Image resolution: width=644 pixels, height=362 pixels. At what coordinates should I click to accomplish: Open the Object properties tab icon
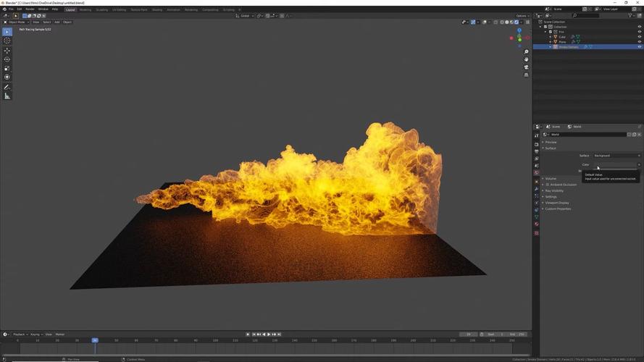[x=536, y=182]
